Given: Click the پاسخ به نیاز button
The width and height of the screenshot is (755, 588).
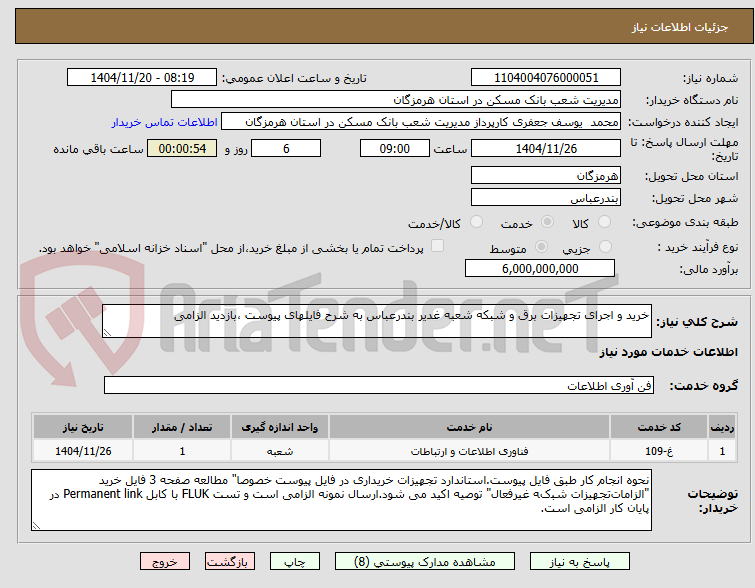Looking at the screenshot, I should click(580, 562).
